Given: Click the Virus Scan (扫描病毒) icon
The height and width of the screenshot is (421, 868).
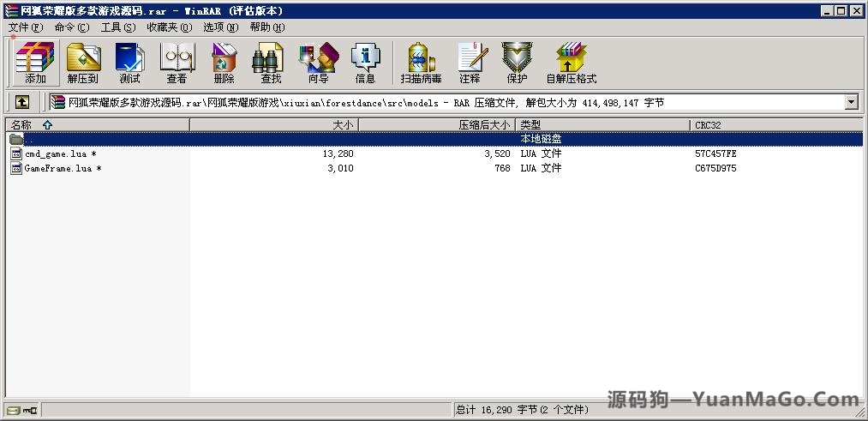Looking at the screenshot, I should 420,63.
